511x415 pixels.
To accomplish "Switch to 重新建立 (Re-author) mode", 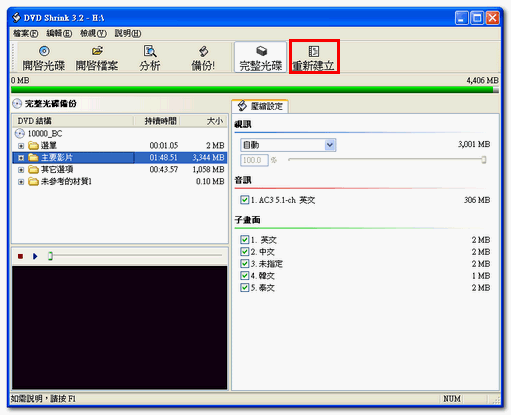I will 314,57.
